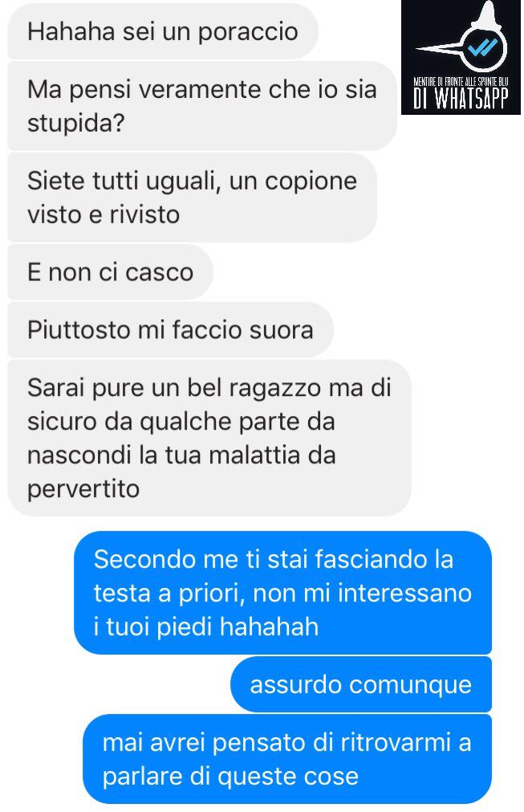Click the 'Di WhatsApp' watermark logo

coord(461,58)
